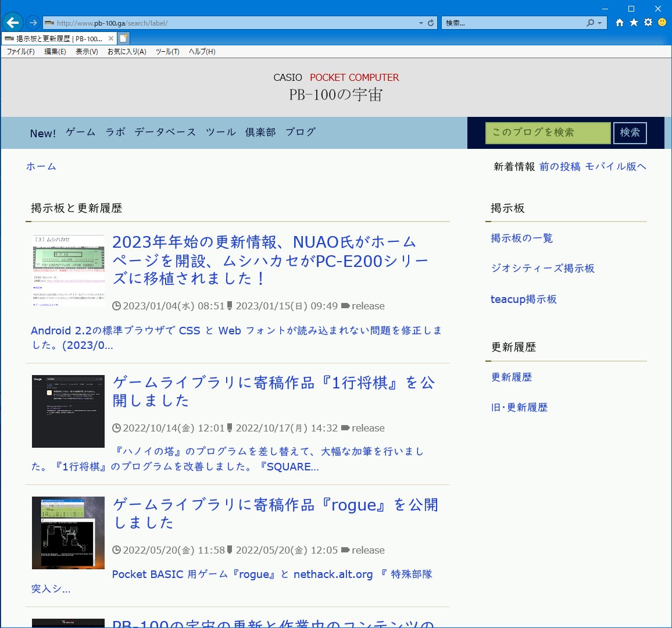Image resolution: width=672 pixels, height=628 pixels.
Task: Click the Refresh icon in the address bar
Action: [431, 23]
